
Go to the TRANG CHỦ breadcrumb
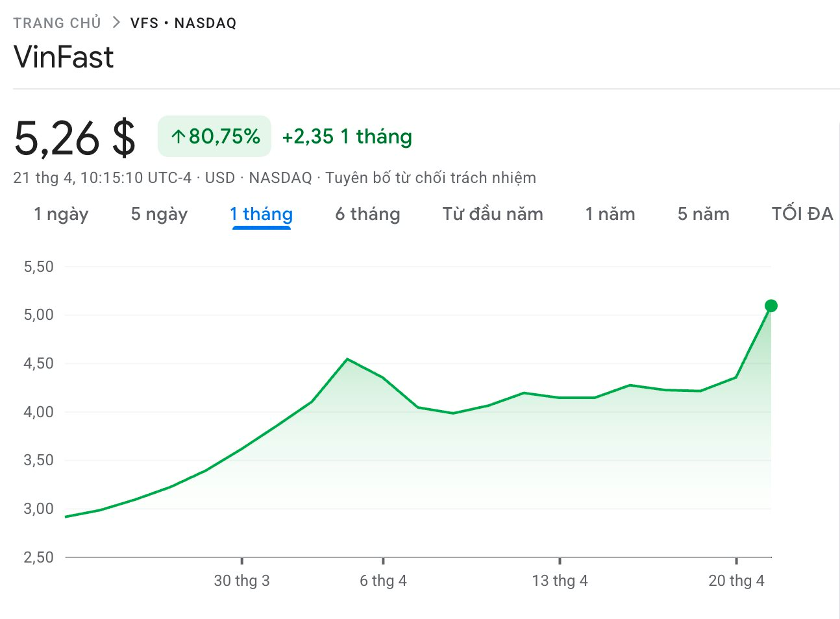coord(57,23)
